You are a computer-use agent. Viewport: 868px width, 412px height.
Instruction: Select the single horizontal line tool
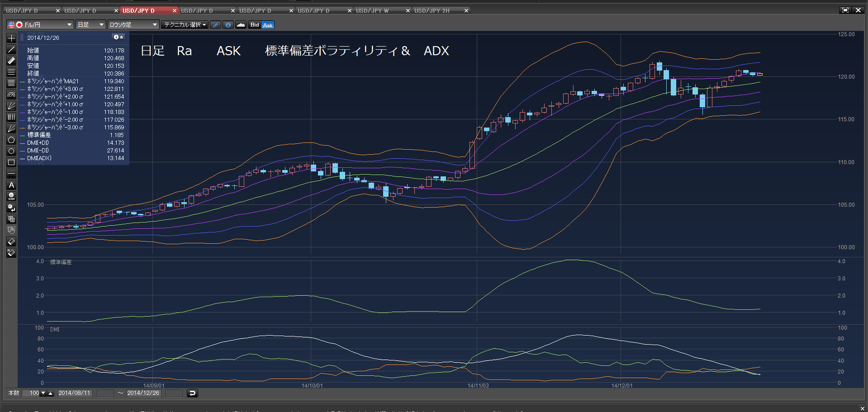(11, 174)
